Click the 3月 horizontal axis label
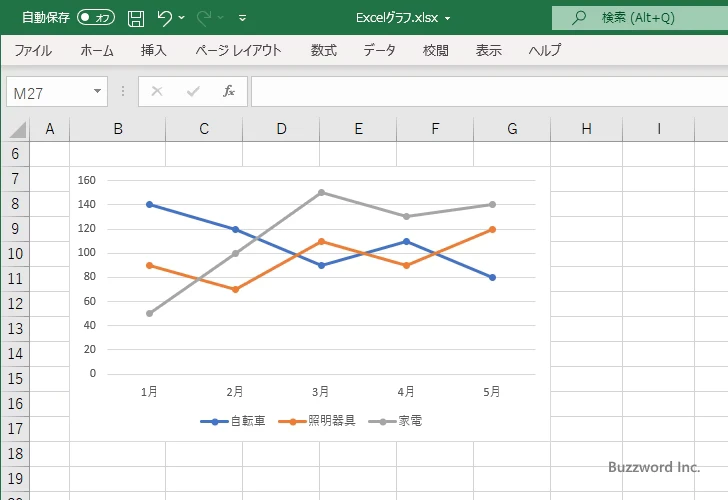728x500 pixels. point(320,392)
